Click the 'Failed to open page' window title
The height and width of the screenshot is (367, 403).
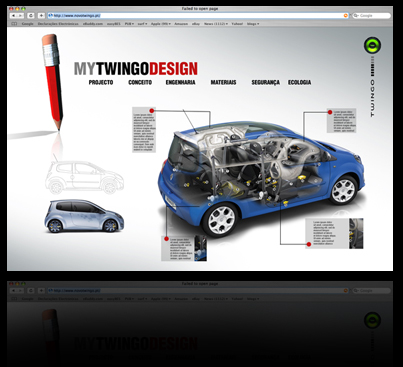(x=200, y=9)
